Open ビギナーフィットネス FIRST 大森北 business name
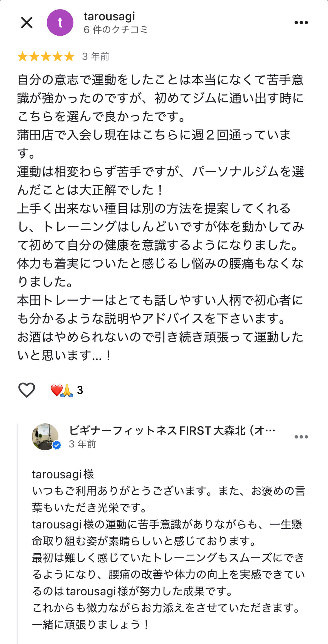This screenshot has width=328, height=644. [172, 431]
